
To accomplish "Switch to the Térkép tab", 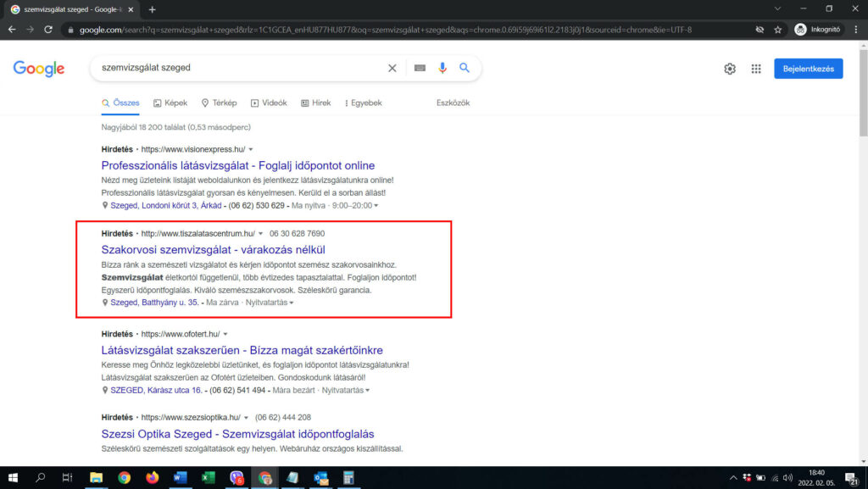I will (220, 103).
